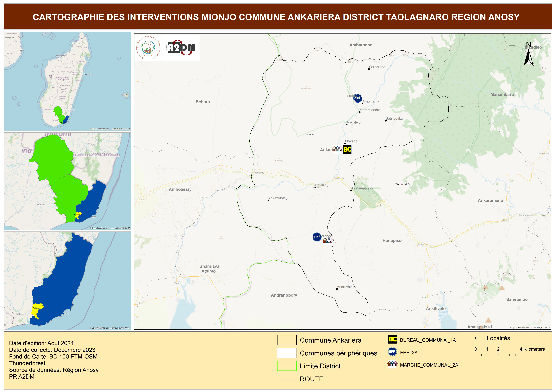Click the Commune Ankariera legend box

pos(287,340)
